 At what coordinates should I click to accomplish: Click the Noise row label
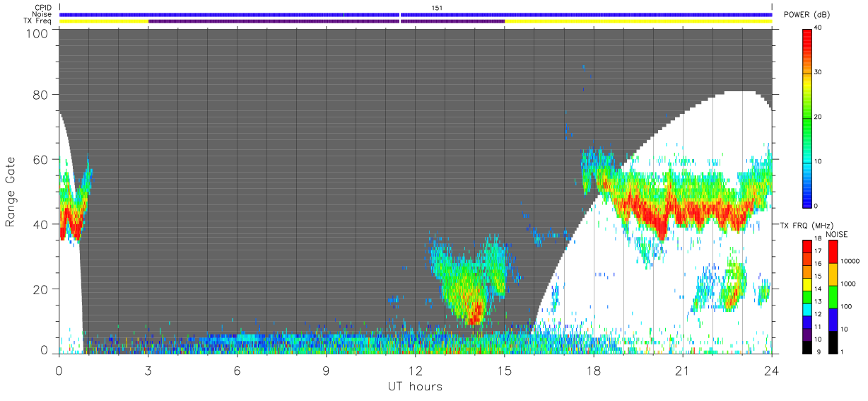pyautogui.click(x=42, y=14)
